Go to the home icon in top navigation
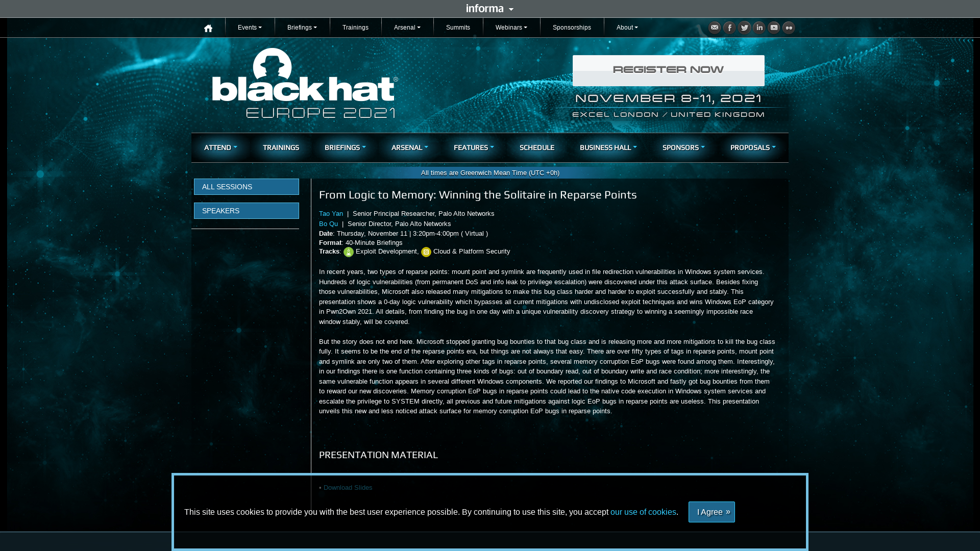 (x=208, y=28)
